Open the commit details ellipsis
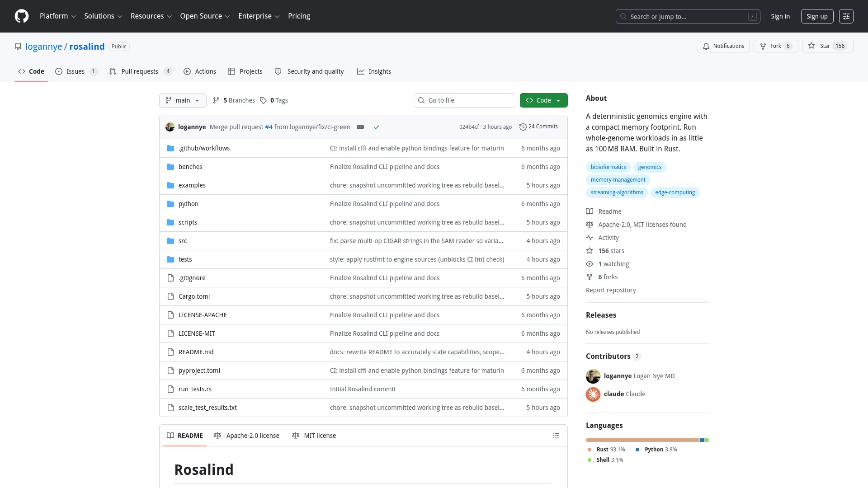Viewport: 868px width, 488px height. point(360,127)
